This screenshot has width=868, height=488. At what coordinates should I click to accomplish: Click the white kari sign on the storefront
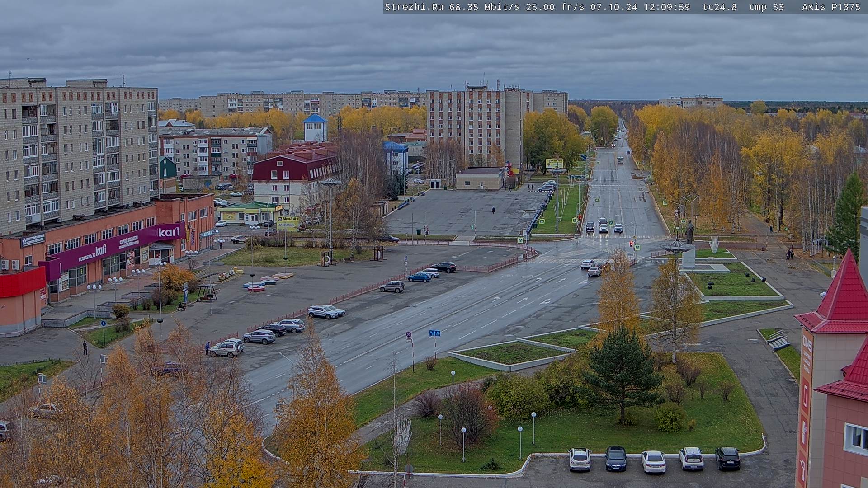[x=169, y=232]
